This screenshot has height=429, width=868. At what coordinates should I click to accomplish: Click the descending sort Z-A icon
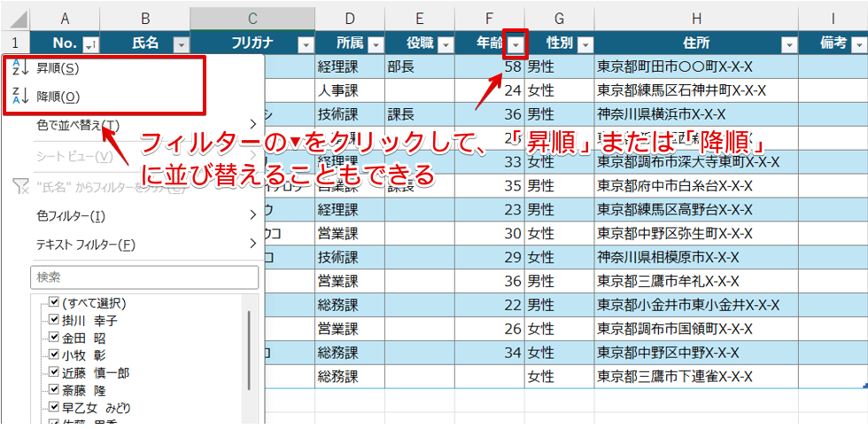pyautogui.click(x=19, y=97)
